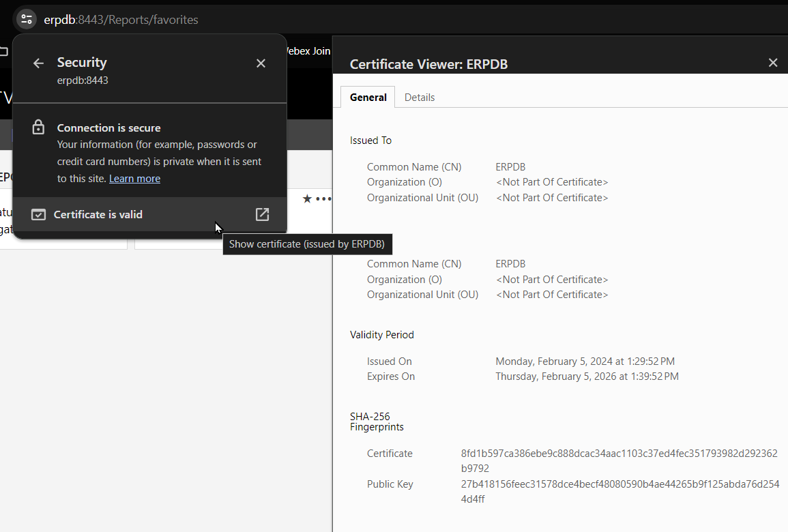
Task: Click the certificate checkmark icon
Action: coord(38,215)
